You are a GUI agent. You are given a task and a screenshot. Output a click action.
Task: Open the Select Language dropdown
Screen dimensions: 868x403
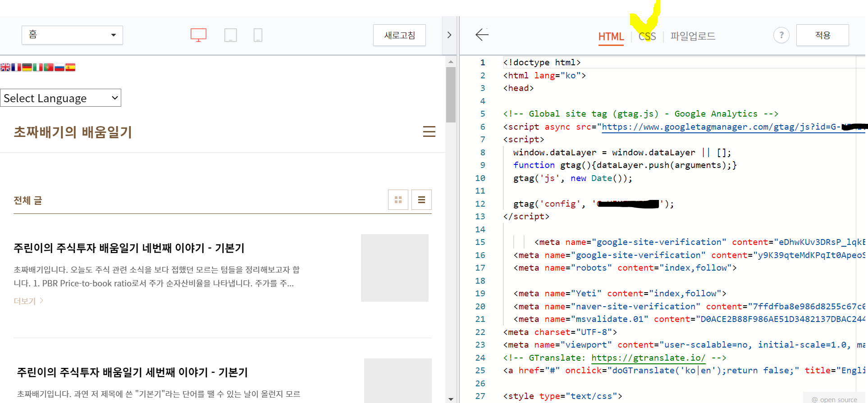point(60,98)
